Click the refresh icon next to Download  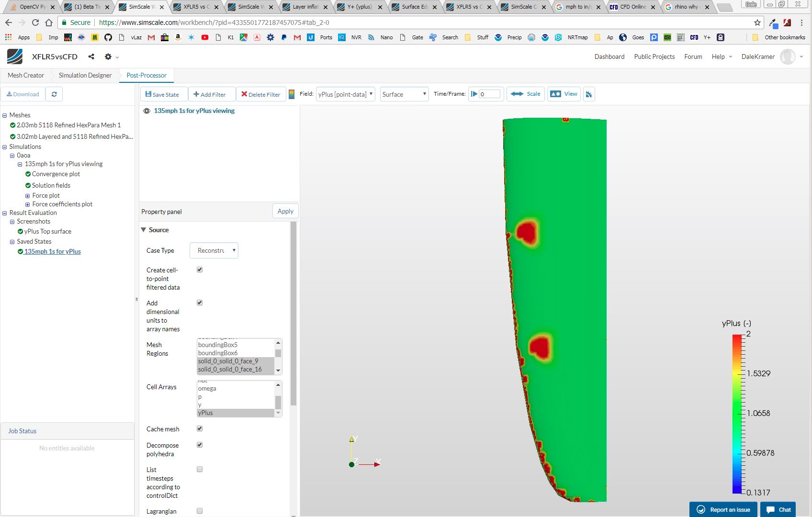(x=54, y=94)
